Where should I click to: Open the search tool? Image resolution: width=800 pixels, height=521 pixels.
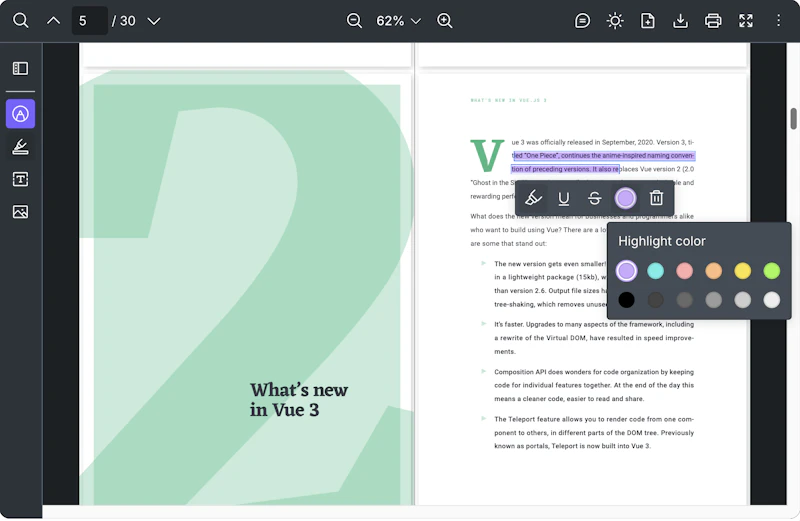tap(20, 21)
